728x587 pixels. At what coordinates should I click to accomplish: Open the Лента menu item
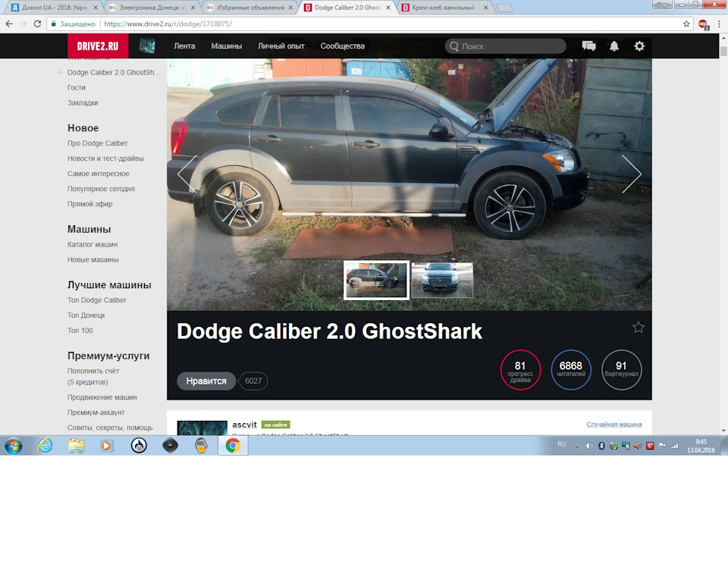click(184, 46)
